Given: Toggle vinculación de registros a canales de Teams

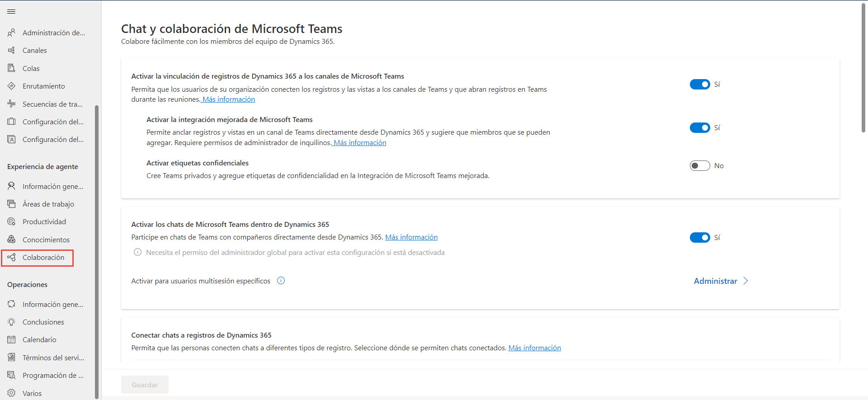Looking at the screenshot, I should tap(700, 85).
